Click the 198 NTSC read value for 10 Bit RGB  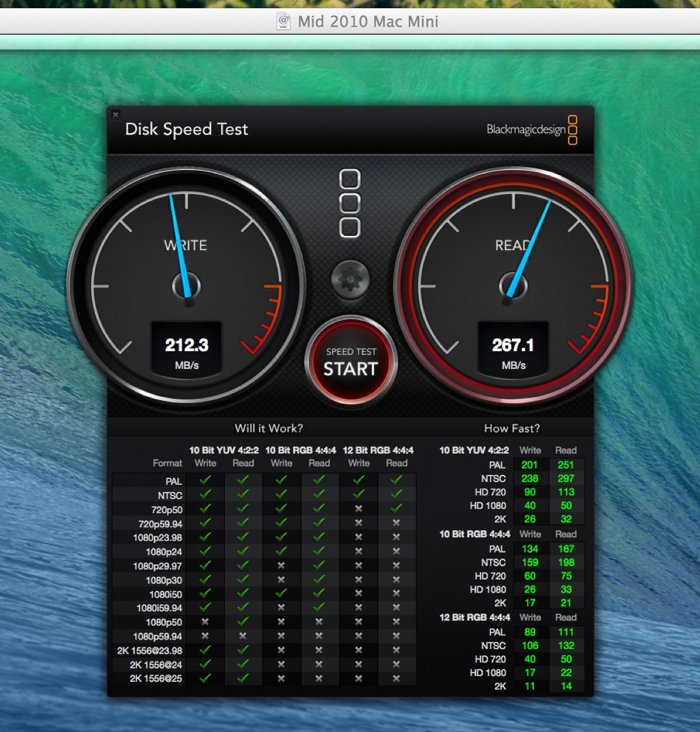(x=566, y=563)
